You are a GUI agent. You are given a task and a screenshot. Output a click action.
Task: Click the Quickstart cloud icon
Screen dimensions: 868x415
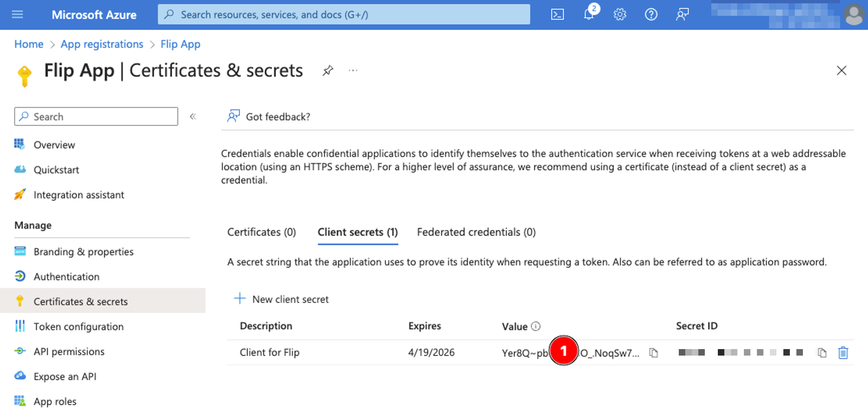pos(20,169)
